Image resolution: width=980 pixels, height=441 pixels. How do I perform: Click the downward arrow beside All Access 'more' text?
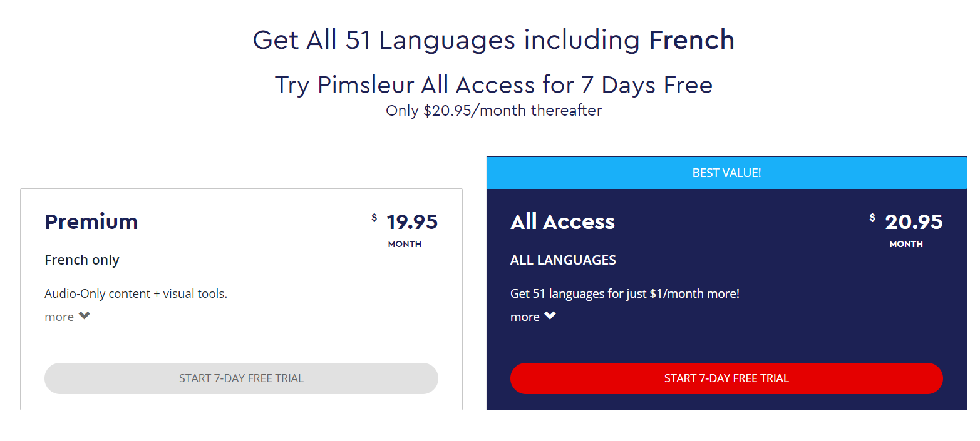(x=550, y=317)
